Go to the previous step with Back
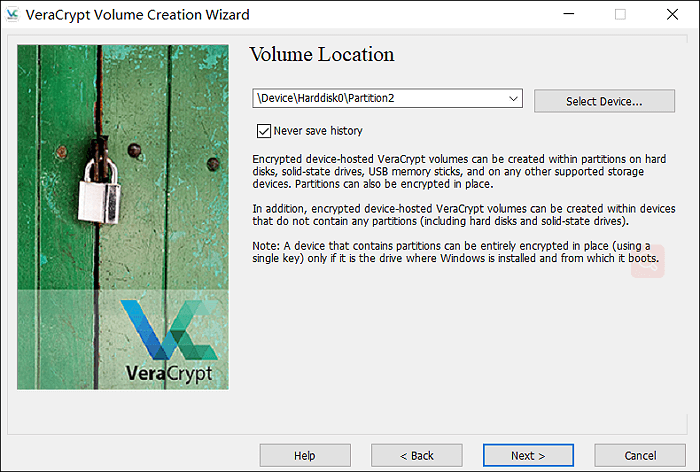Viewport: 700px width, 472px height. click(x=416, y=455)
